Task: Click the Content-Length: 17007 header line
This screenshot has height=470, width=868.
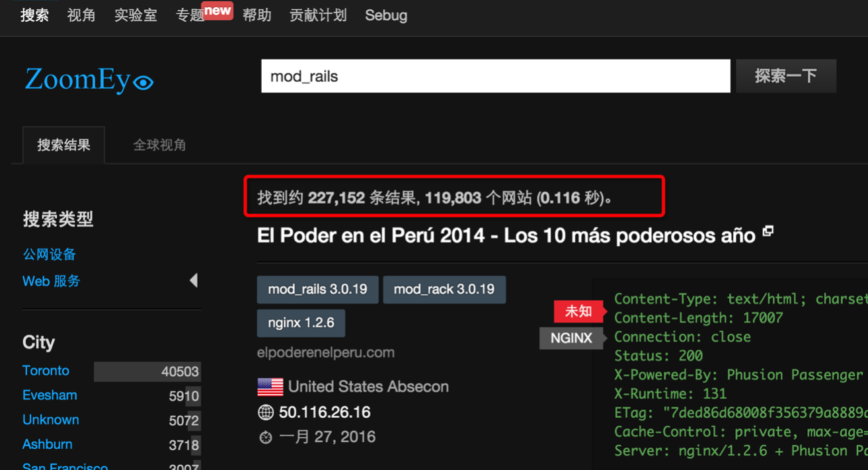Action: [699, 318]
